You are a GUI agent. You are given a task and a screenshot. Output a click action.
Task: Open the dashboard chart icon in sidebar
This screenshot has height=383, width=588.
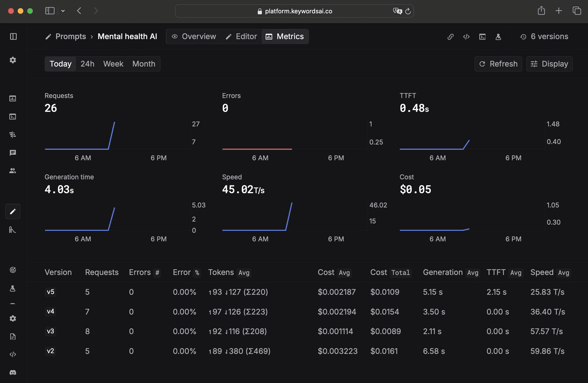pos(13,99)
